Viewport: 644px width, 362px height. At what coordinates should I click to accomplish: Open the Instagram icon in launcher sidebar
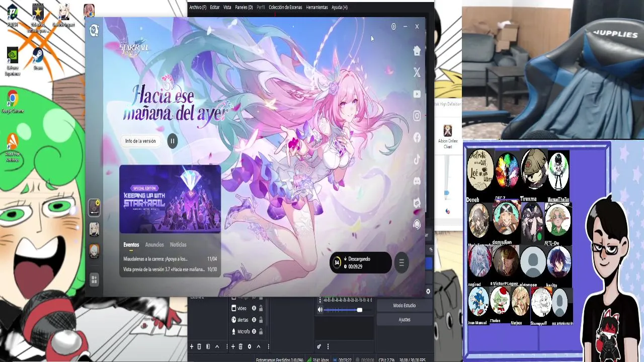pyautogui.click(x=417, y=116)
